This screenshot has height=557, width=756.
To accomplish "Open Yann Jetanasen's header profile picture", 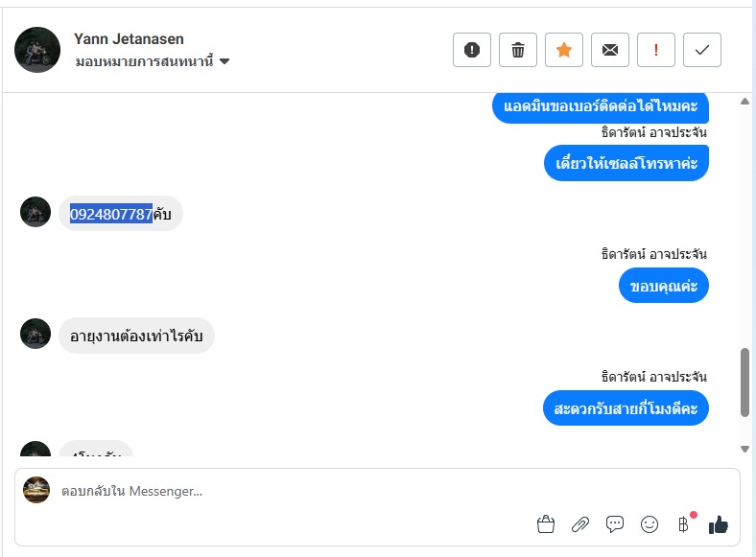I will point(37,50).
